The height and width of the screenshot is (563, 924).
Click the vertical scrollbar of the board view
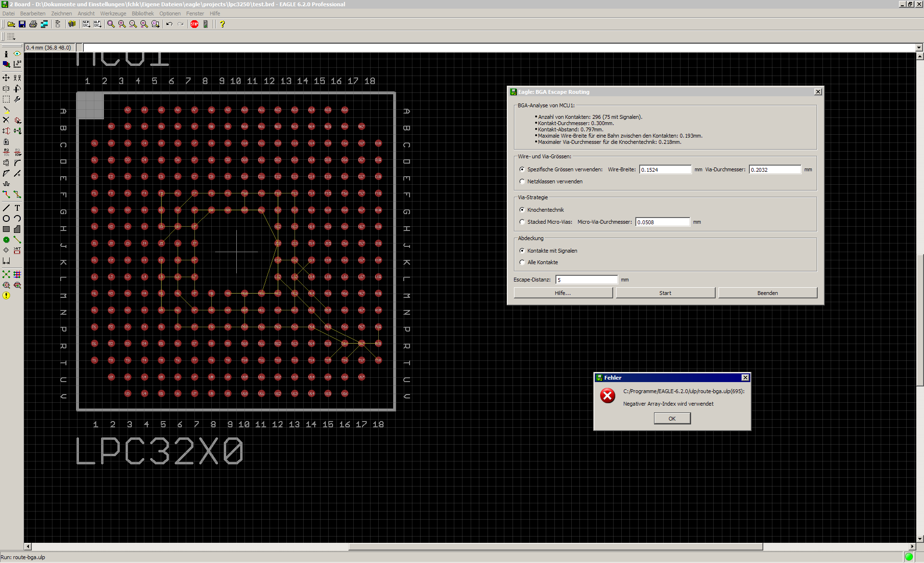[920, 297]
